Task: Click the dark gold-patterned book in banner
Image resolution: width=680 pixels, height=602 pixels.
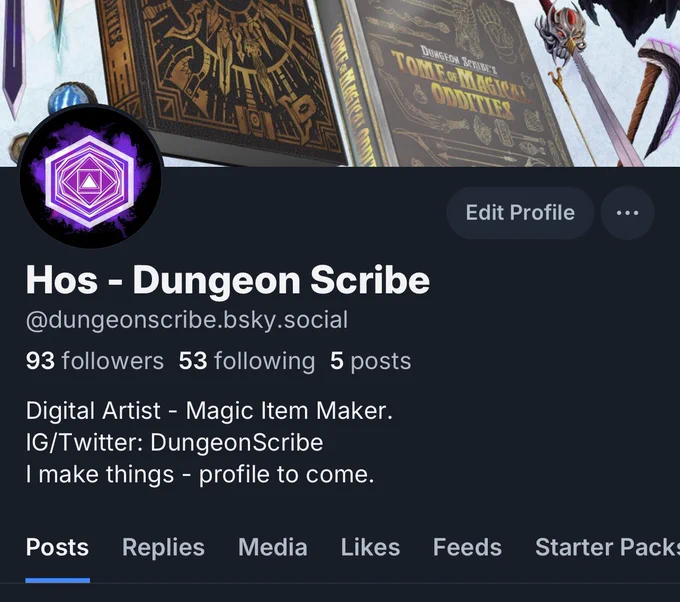Action: click(221, 78)
